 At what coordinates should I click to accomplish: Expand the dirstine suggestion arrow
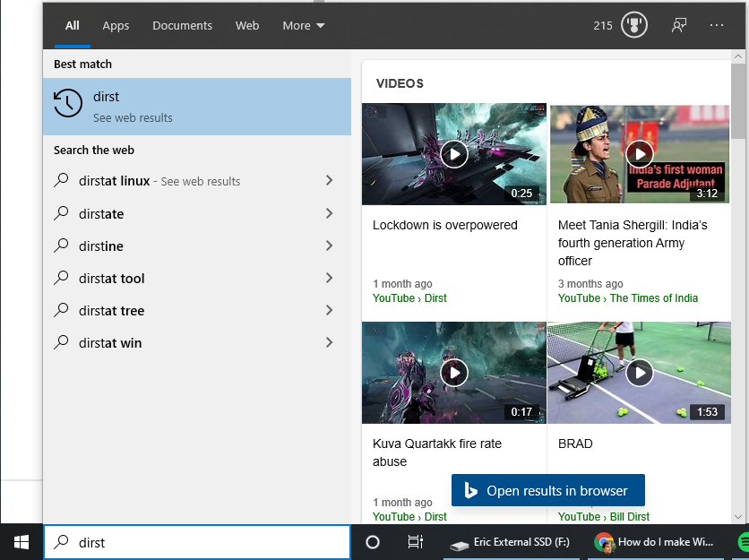pos(329,246)
